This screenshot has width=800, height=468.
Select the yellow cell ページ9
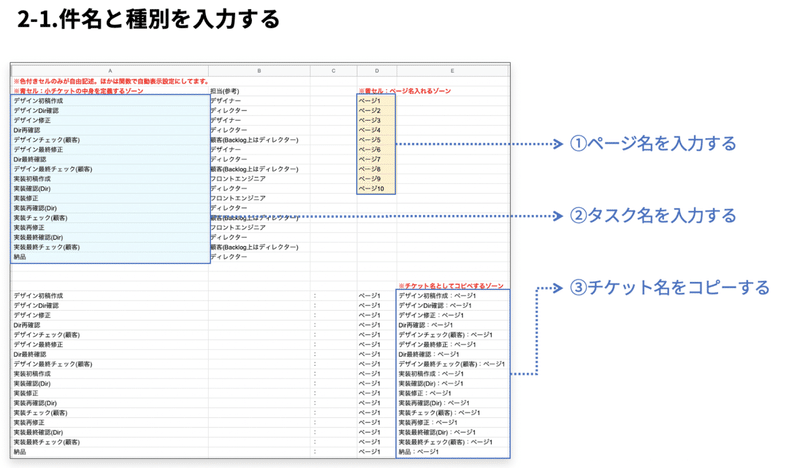point(376,179)
